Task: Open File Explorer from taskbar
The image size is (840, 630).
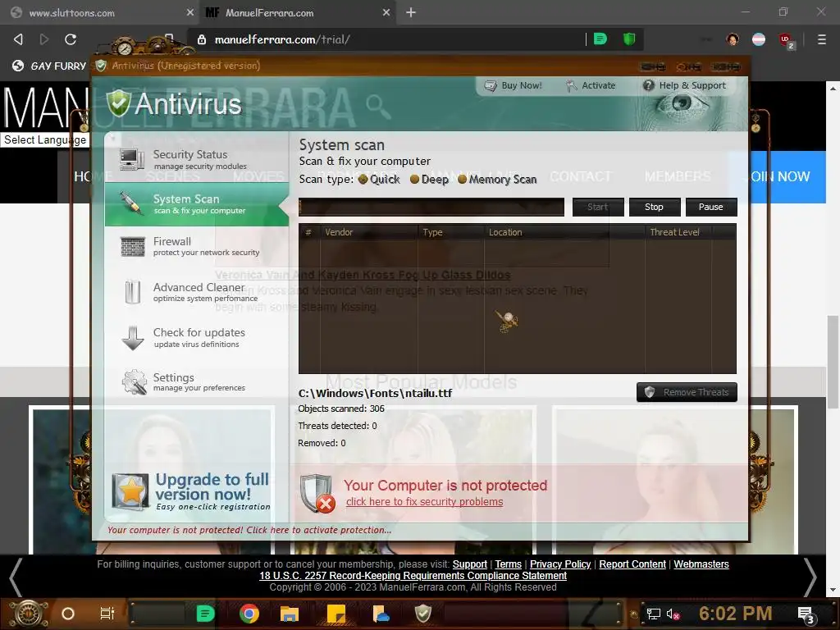Action: click(x=290, y=614)
